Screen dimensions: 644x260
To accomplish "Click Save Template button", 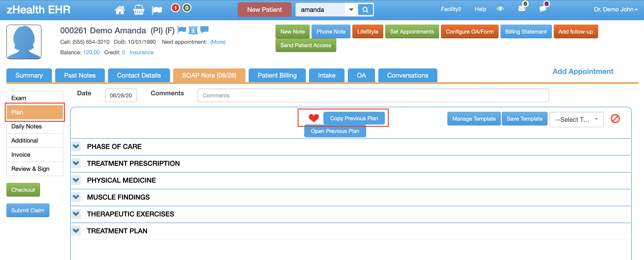I will [x=524, y=119].
